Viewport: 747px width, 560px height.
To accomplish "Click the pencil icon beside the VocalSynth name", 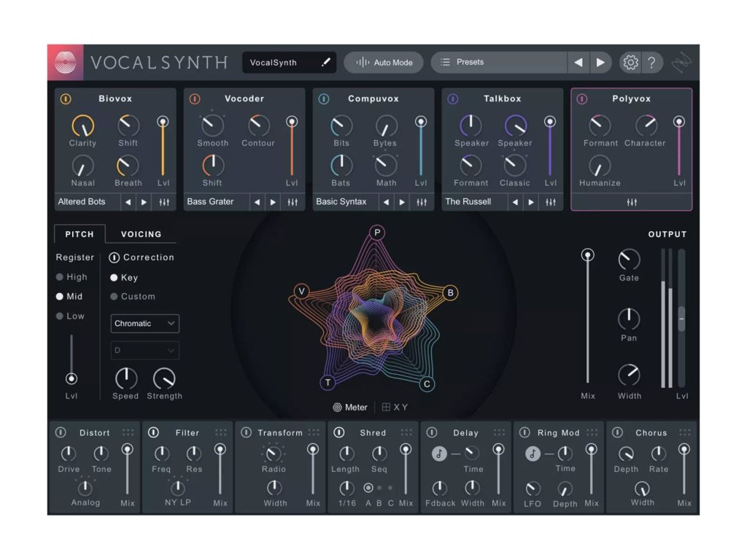I will coord(326,63).
